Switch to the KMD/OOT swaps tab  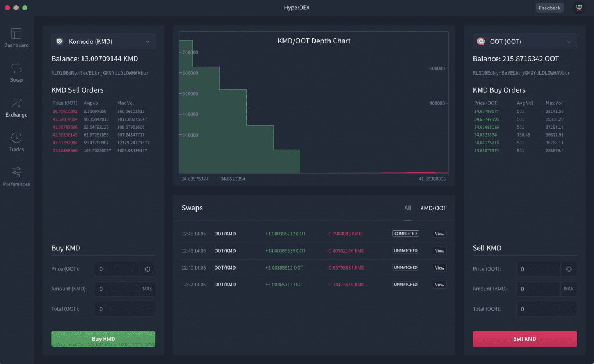(x=433, y=208)
